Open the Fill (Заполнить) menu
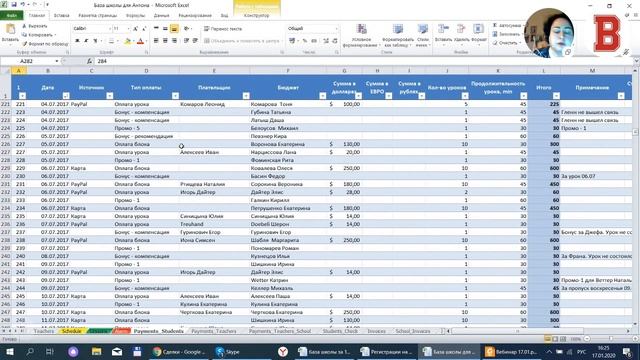Image resolution: width=640 pixels, height=360 pixels. (x=507, y=34)
